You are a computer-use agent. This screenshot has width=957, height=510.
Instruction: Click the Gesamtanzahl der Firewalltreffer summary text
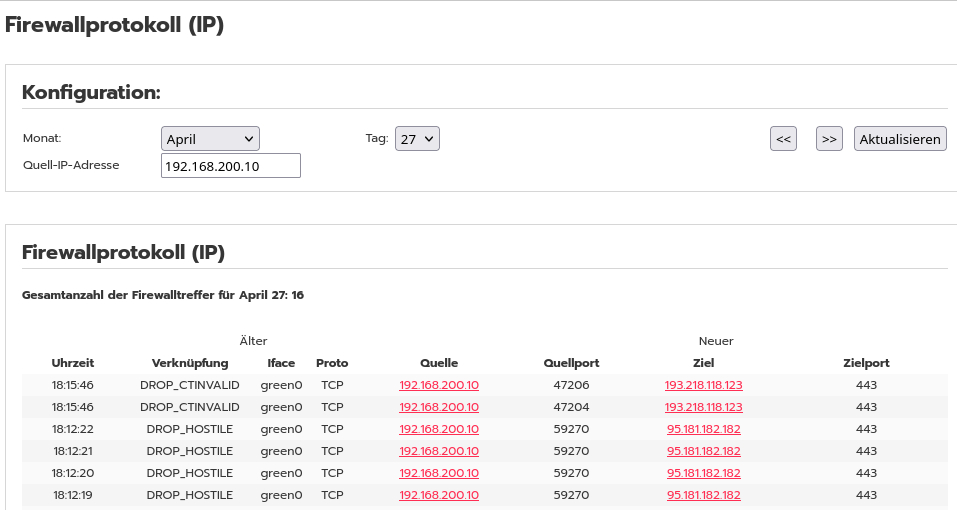pyautogui.click(x=163, y=295)
